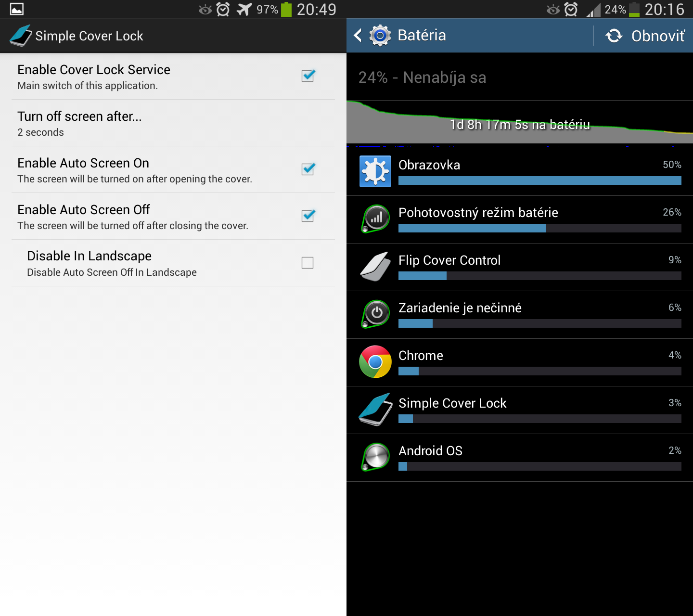Uncheck Enable Auto Screen Off
The image size is (693, 616).
(x=308, y=216)
